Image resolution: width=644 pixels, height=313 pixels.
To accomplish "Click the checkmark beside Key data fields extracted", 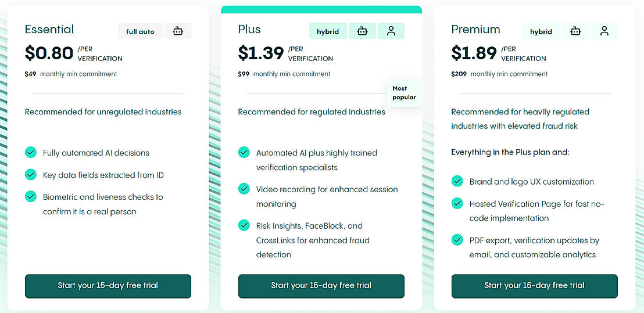I will pyautogui.click(x=31, y=174).
